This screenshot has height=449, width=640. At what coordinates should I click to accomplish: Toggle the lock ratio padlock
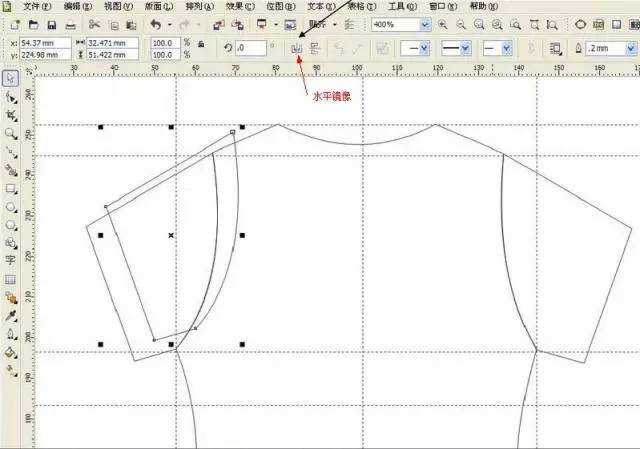coord(201,44)
